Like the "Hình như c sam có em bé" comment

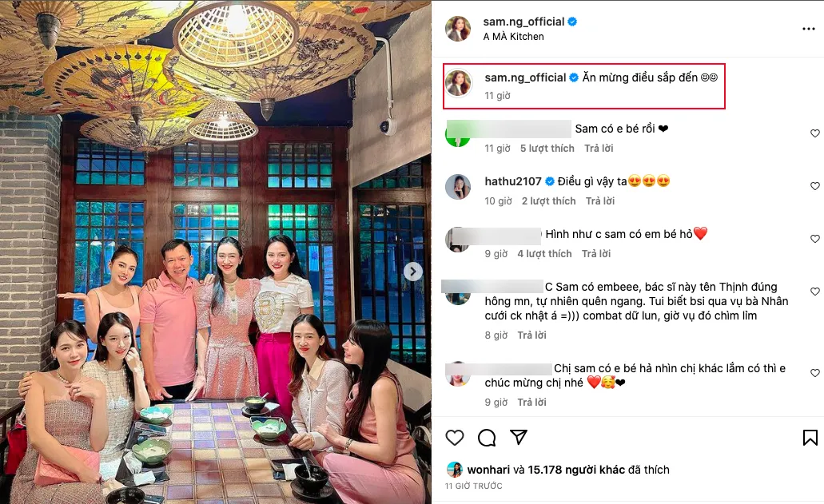click(x=815, y=239)
